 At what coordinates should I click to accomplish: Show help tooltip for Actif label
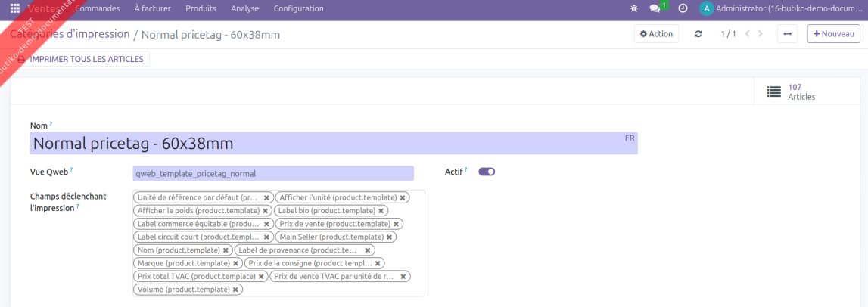tap(465, 170)
